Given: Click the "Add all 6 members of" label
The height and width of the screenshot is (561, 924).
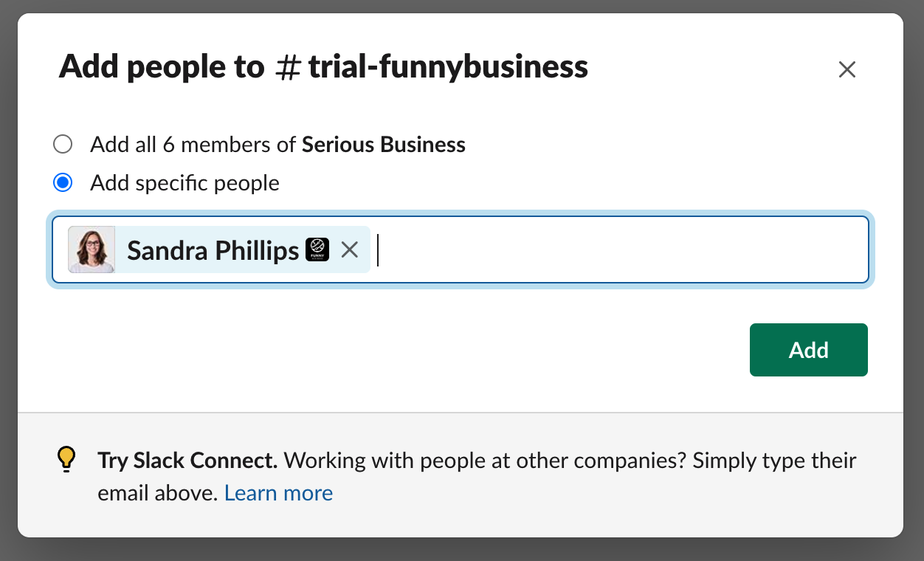Looking at the screenshot, I should (193, 144).
